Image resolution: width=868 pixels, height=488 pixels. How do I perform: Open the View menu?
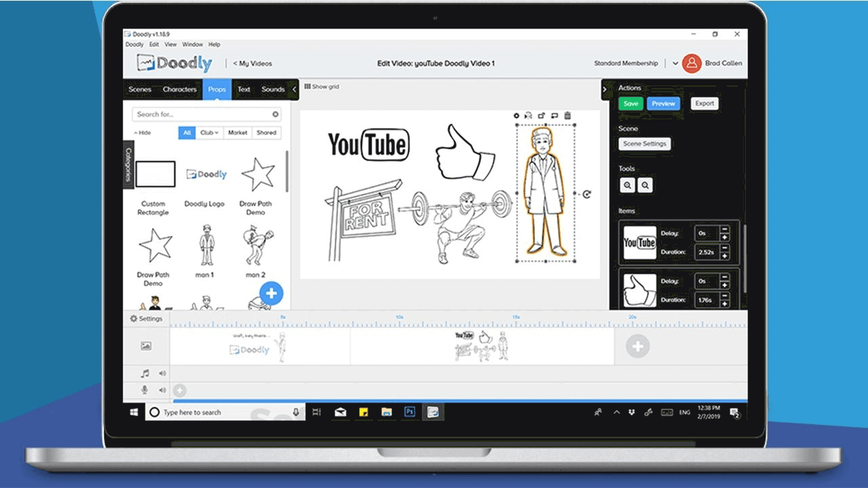click(170, 44)
